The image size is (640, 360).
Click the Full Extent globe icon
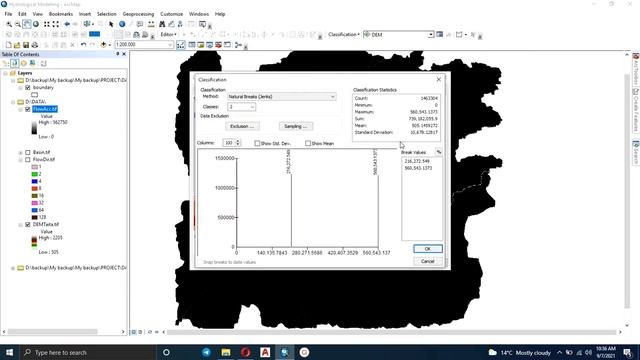point(36,24)
